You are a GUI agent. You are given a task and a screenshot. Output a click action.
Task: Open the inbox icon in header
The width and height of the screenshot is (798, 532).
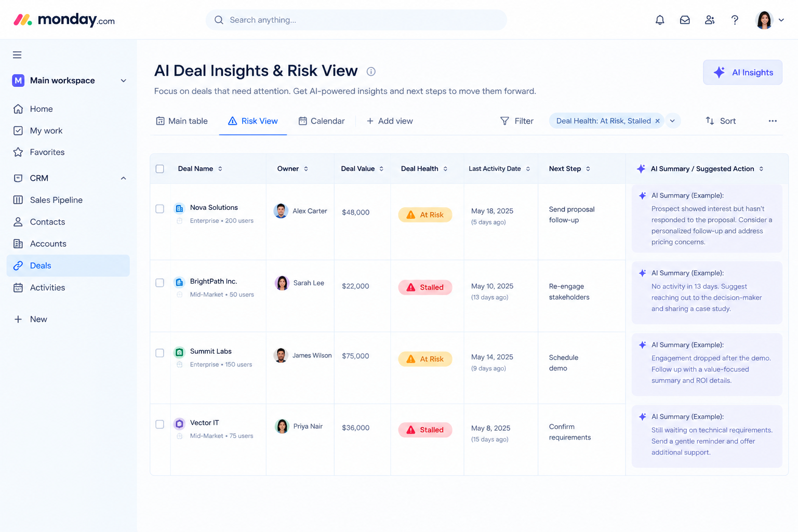[x=685, y=20]
